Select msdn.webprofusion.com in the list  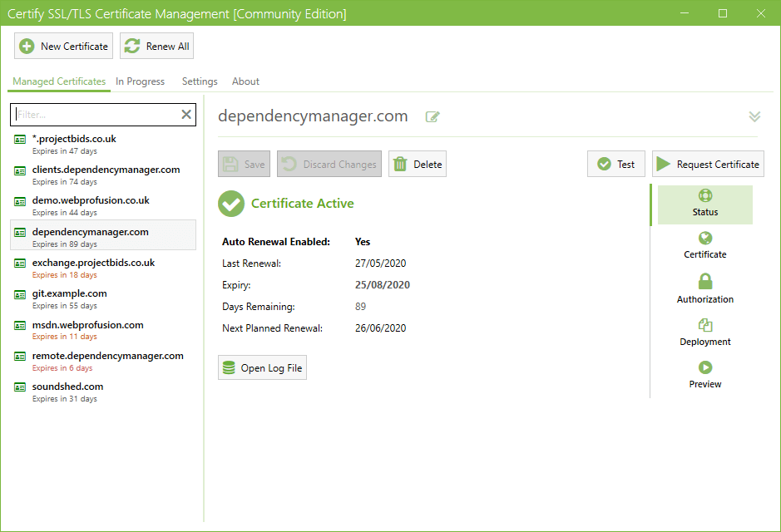coord(103,330)
